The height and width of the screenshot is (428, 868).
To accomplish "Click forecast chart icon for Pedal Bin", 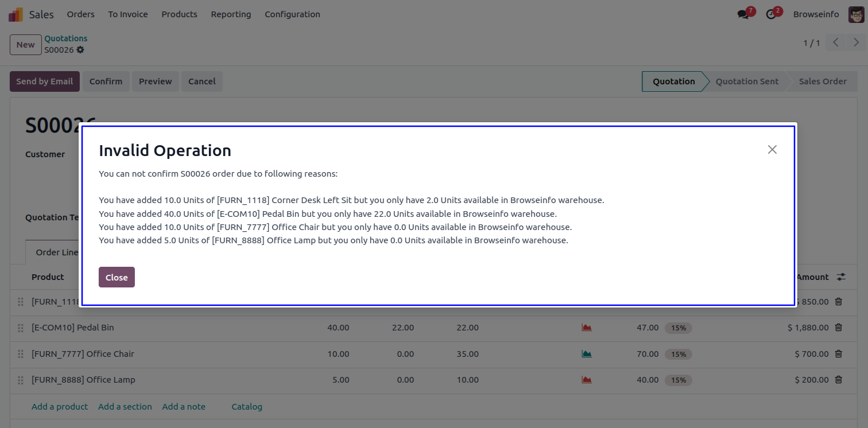I will (x=586, y=328).
